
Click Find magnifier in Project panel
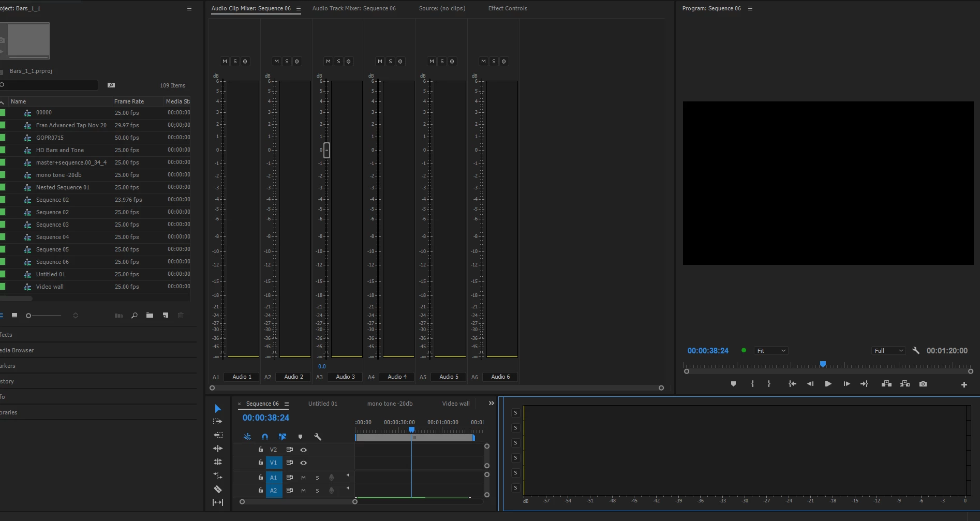click(135, 316)
